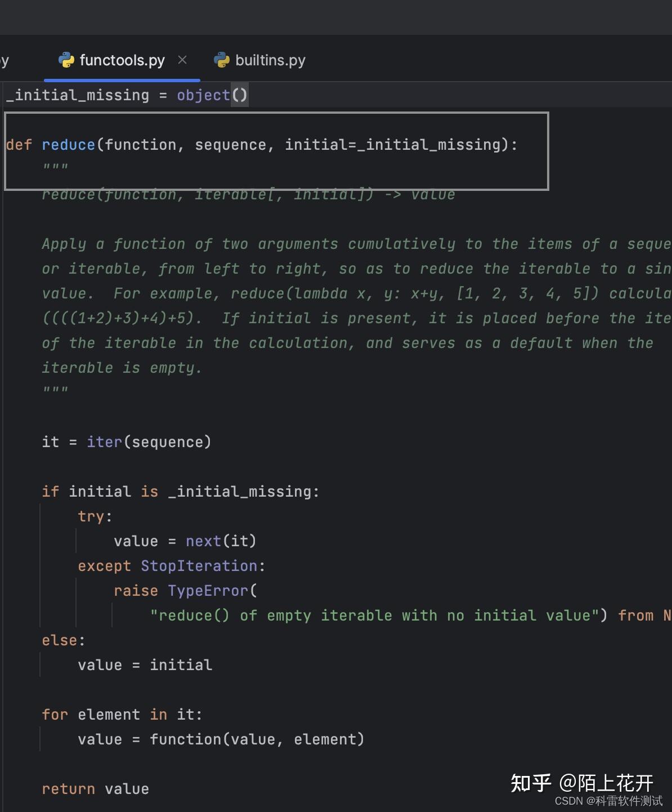672x812 pixels.
Task: Click the 'initial=_initial_missing' default parameter
Action: click(392, 145)
